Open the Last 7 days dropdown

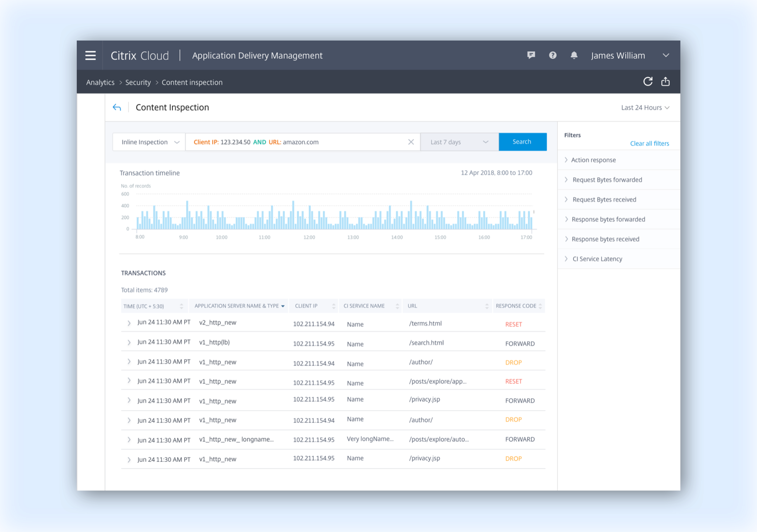point(459,142)
